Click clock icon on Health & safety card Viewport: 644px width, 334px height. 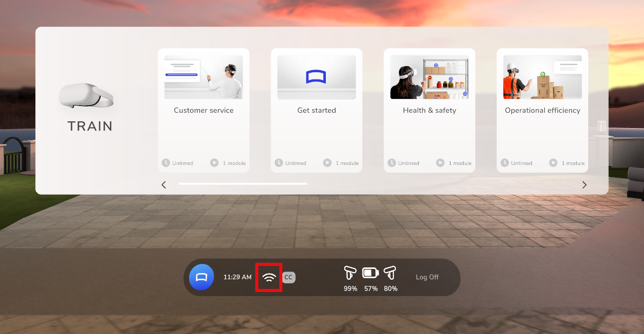pyautogui.click(x=392, y=163)
